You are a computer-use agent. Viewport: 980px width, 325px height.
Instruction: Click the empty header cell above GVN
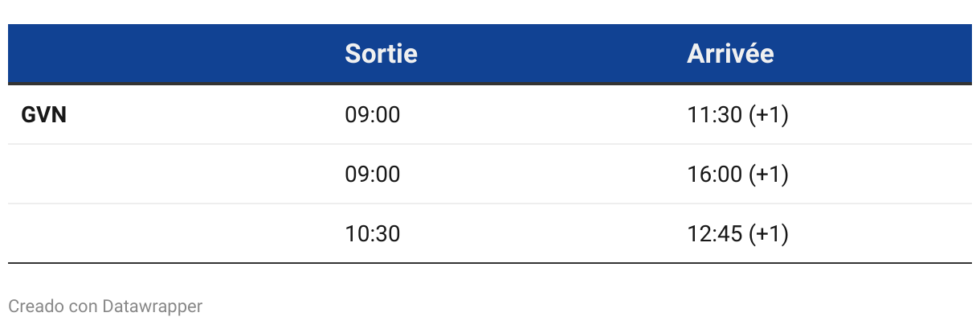click(161, 54)
